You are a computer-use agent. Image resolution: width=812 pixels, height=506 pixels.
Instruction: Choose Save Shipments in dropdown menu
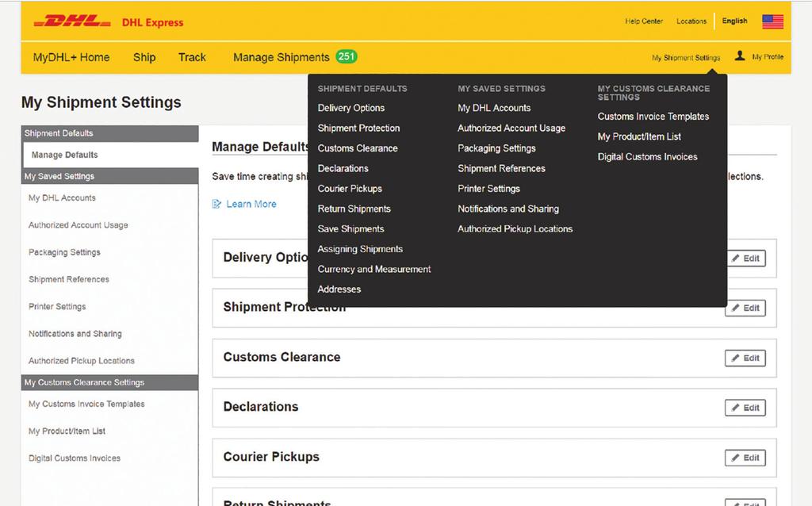pos(350,229)
